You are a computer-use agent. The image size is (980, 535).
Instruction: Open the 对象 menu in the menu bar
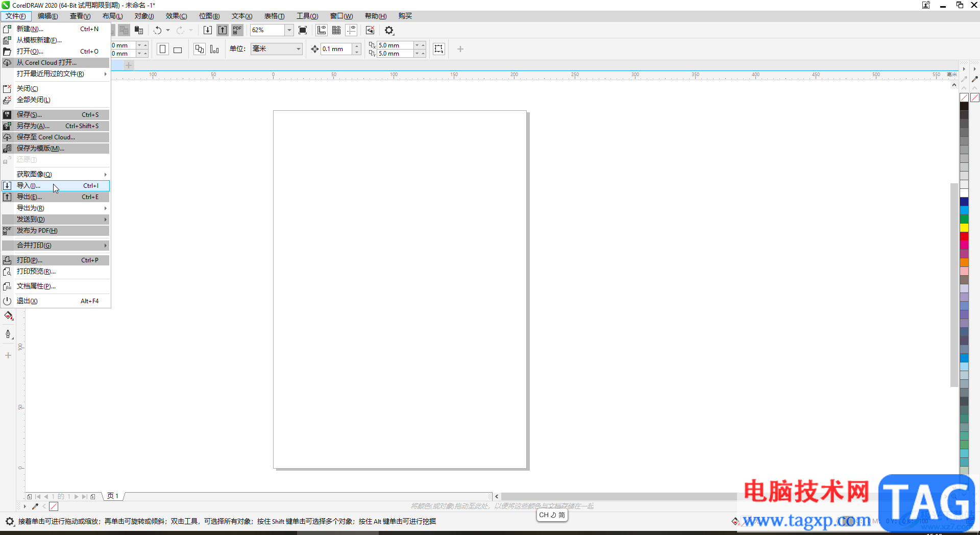pyautogui.click(x=144, y=16)
